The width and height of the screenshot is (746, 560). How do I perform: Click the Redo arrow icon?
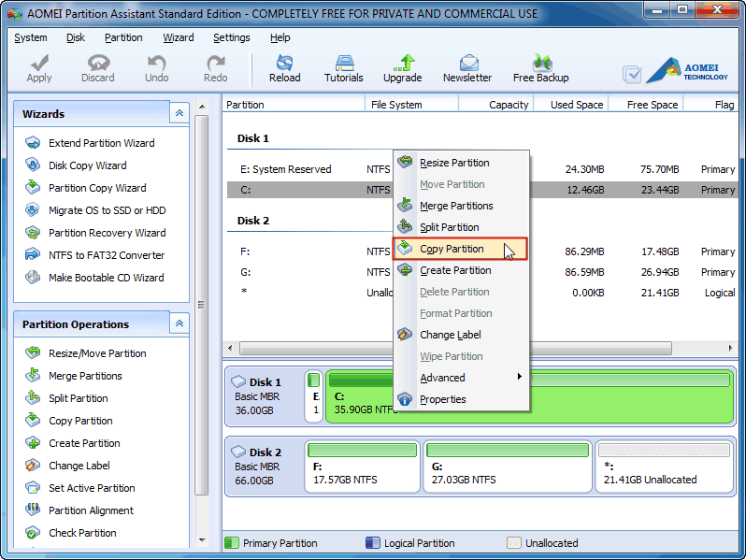point(216,63)
